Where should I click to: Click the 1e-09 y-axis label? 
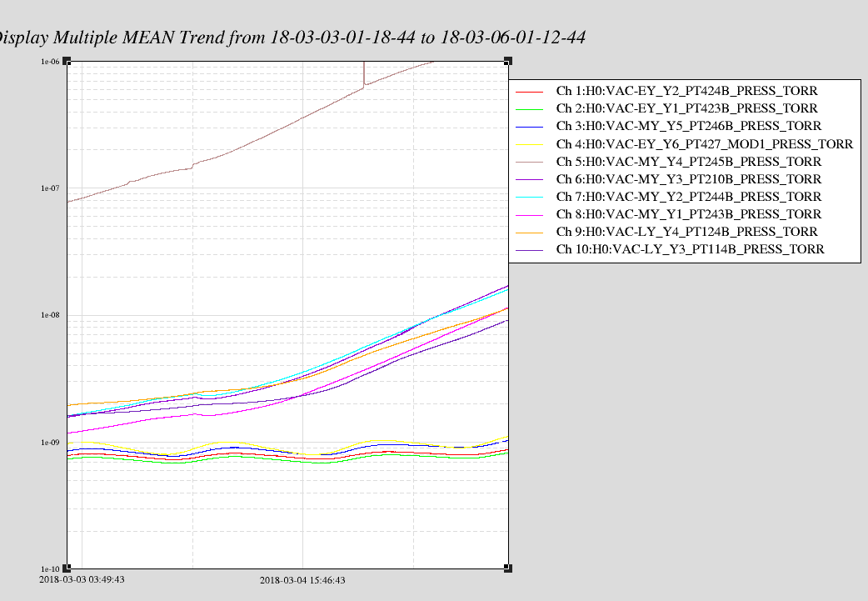(50, 442)
